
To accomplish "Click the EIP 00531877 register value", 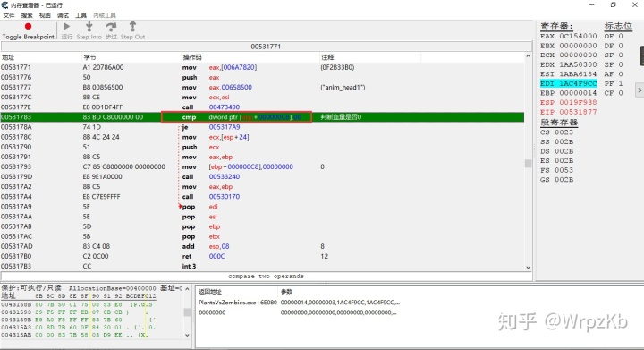I will pyautogui.click(x=569, y=112).
